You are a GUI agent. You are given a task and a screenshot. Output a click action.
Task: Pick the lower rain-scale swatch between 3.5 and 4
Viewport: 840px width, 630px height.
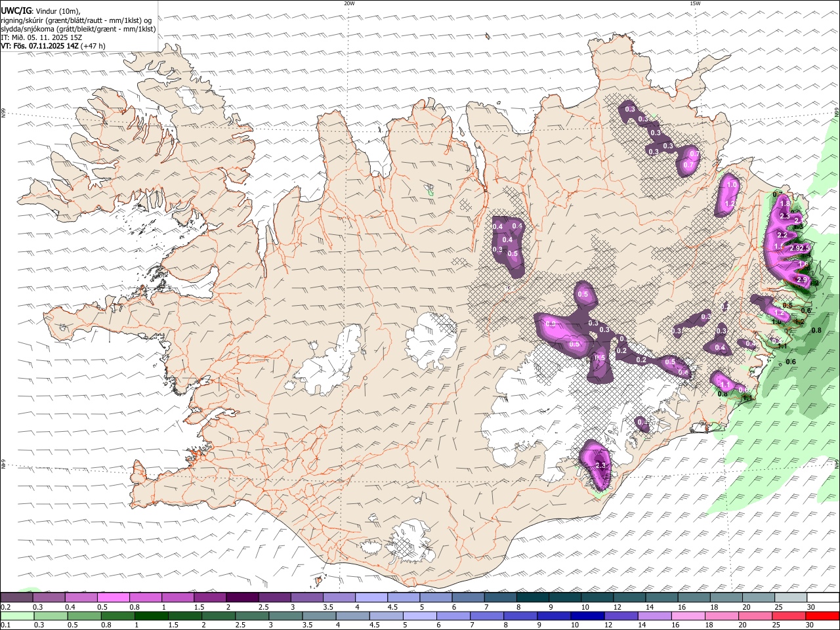coord(318,616)
